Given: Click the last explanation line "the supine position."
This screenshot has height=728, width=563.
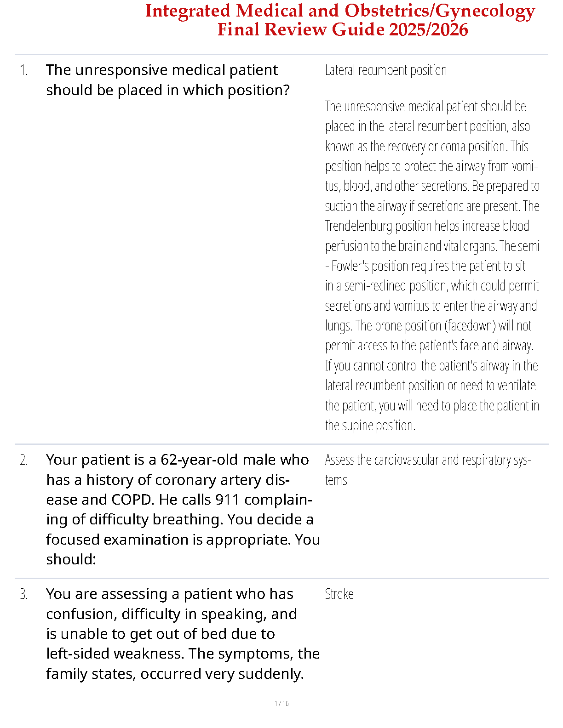Looking at the screenshot, I should pyautogui.click(x=370, y=426).
